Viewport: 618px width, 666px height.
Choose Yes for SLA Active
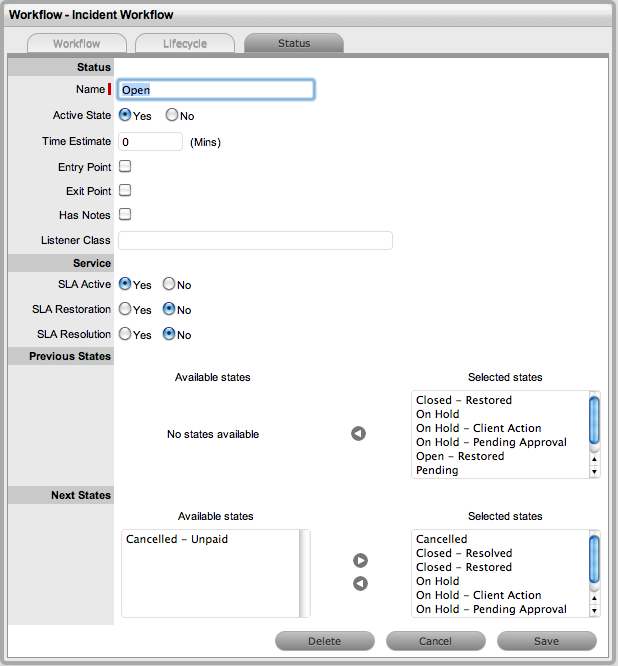point(125,284)
